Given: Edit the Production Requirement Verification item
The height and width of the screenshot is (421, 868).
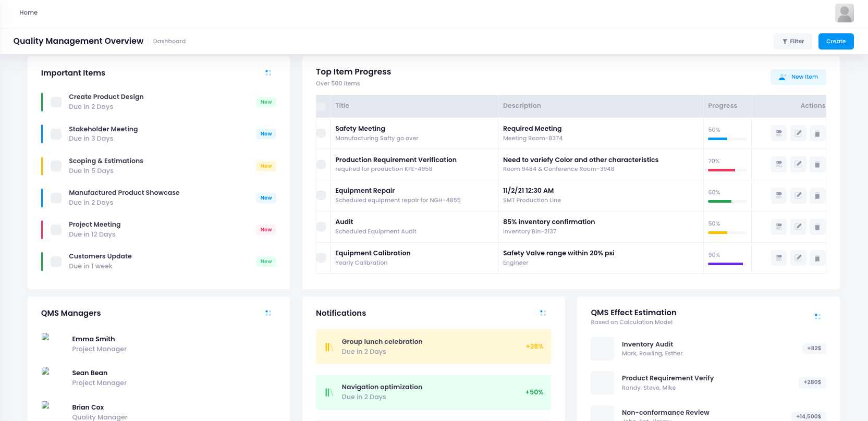Looking at the screenshot, I should point(798,165).
